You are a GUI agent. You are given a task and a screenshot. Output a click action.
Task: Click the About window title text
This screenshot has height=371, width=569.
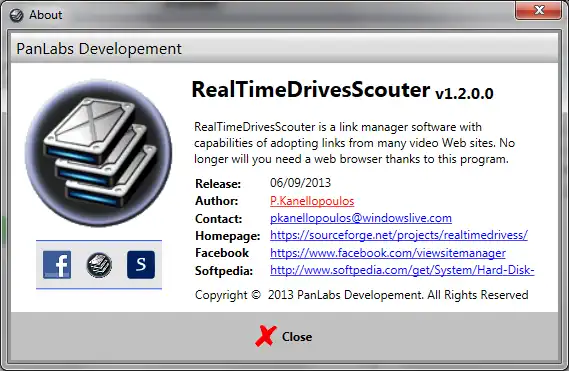[x=46, y=15]
